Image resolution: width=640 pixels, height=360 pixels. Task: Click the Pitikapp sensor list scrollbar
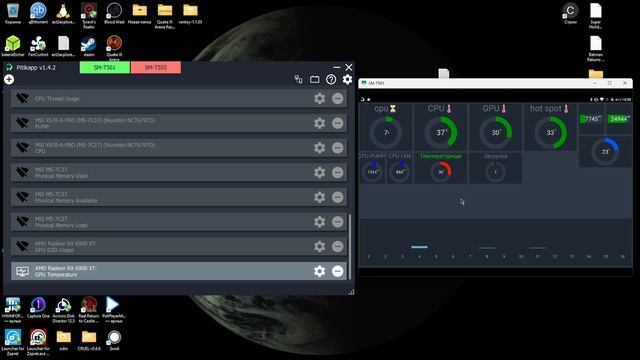point(350,247)
